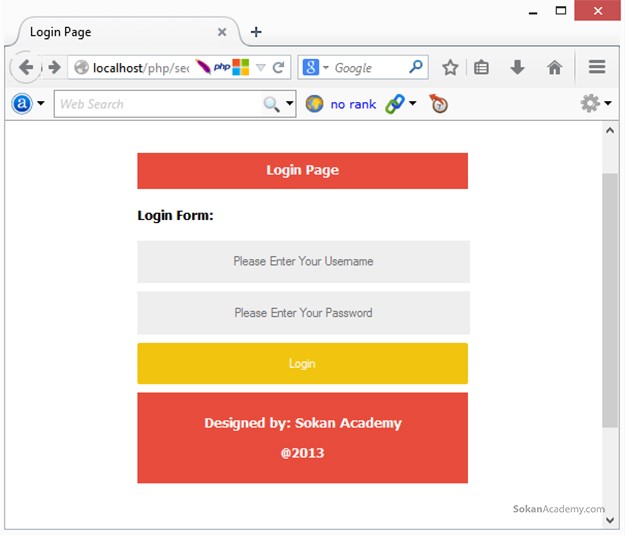Click 'Designed by: Sokan Academy' footer text

(303, 423)
